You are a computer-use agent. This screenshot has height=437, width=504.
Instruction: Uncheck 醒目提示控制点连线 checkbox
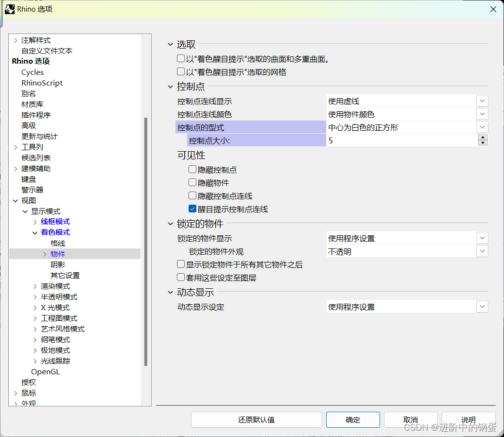(192, 209)
